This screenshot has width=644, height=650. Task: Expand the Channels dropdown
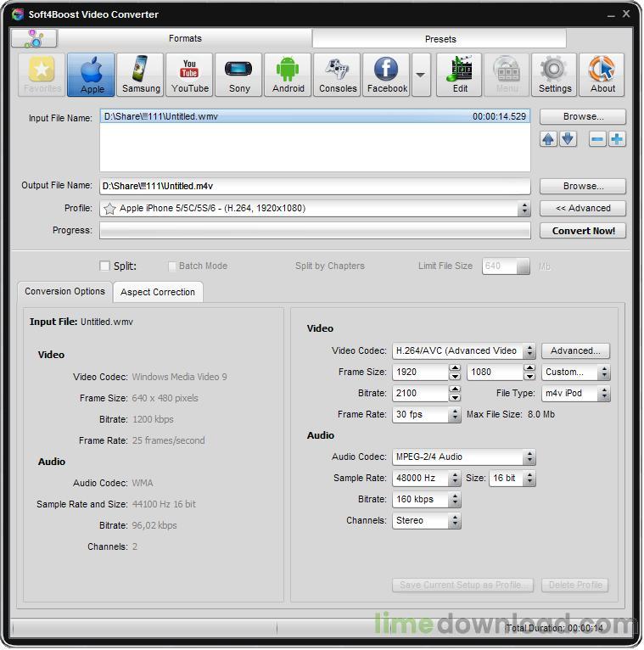[455, 521]
